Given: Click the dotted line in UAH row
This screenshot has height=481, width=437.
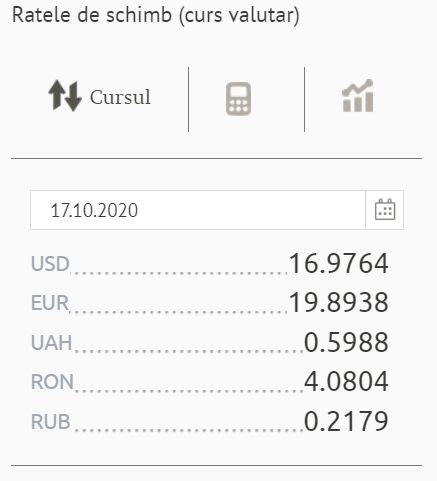Looking at the screenshot, I should tap(188, 352).
